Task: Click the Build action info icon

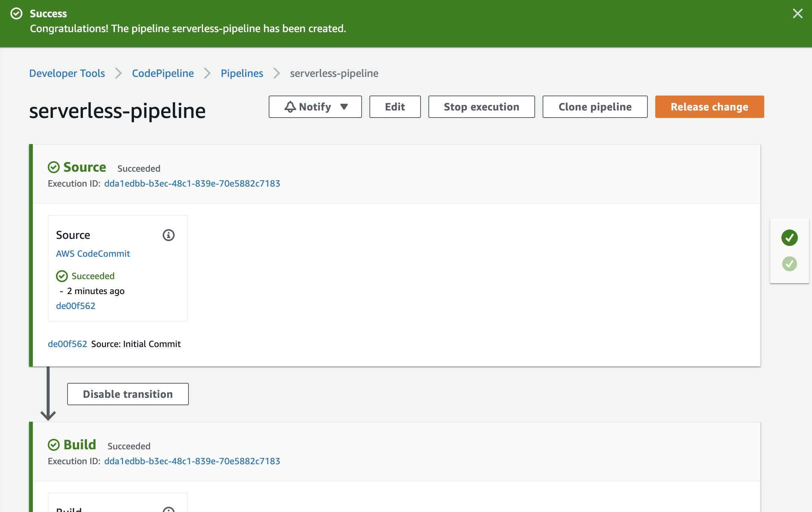Action: 169,509
